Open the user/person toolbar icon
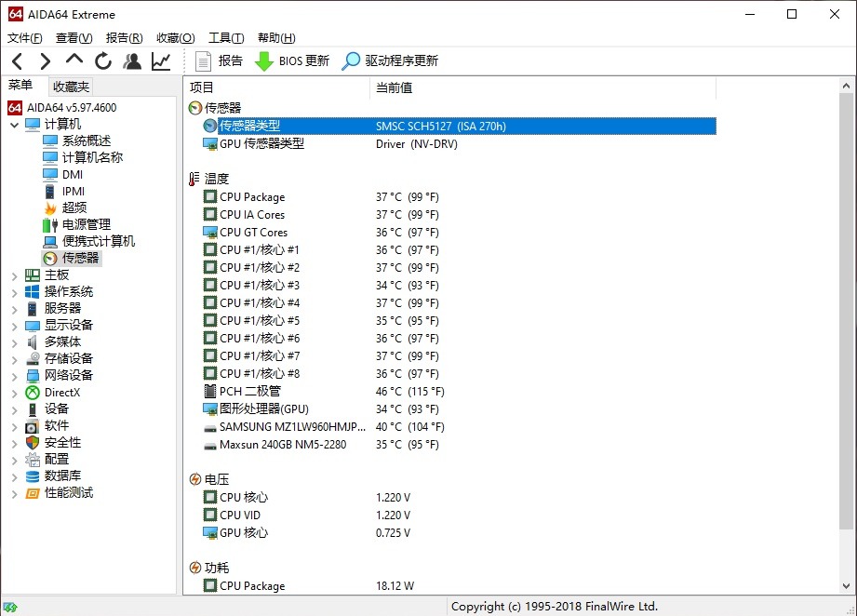 pyautogui.click(x=132, y=60)
